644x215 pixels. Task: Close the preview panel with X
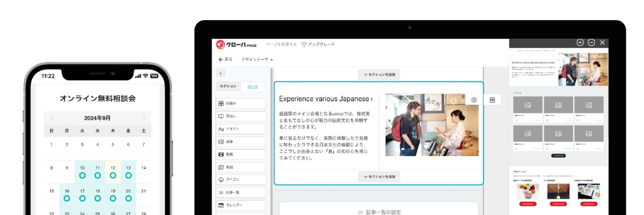602,43
